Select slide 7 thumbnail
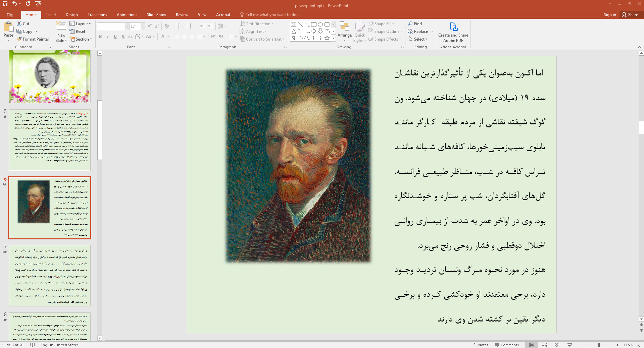This screenshot has height=348, width=644. pyautogui.click(x=50, y=276)
